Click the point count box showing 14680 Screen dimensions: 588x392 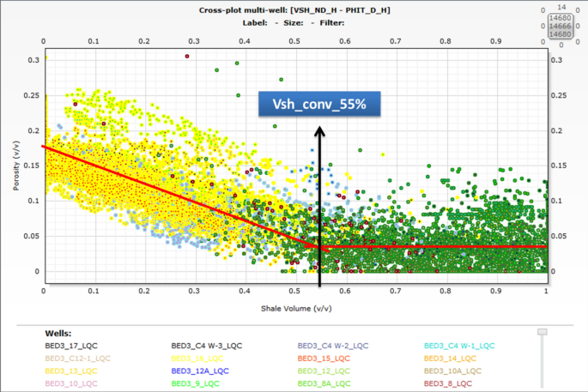pos(560,26)
